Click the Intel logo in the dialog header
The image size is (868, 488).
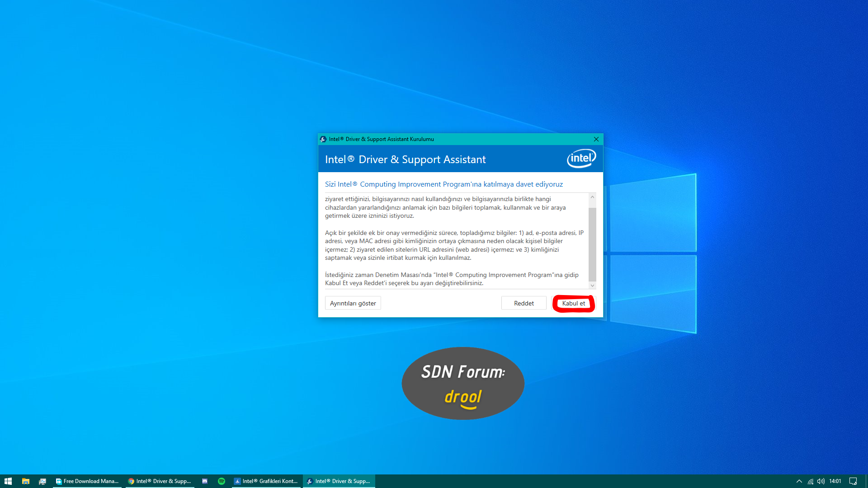click(581, 159)
